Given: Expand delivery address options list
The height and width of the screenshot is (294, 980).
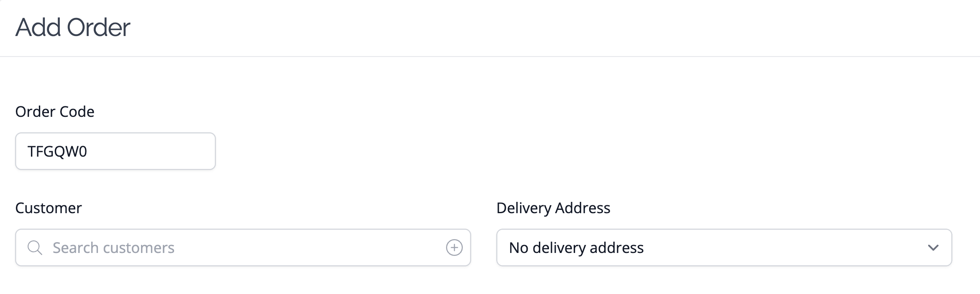Looking at the screenshot, I should (x=933, y=248).
